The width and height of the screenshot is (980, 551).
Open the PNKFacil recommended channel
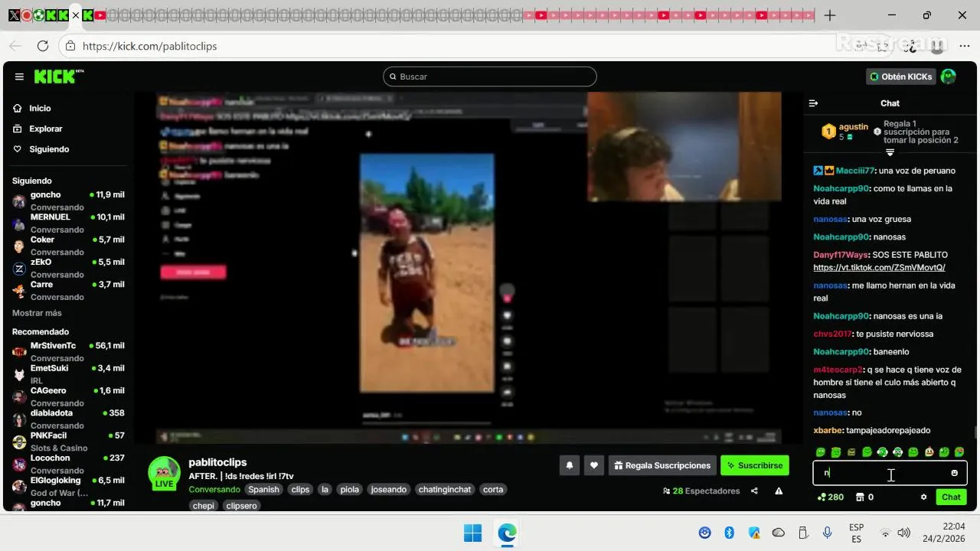coord(68,441)
